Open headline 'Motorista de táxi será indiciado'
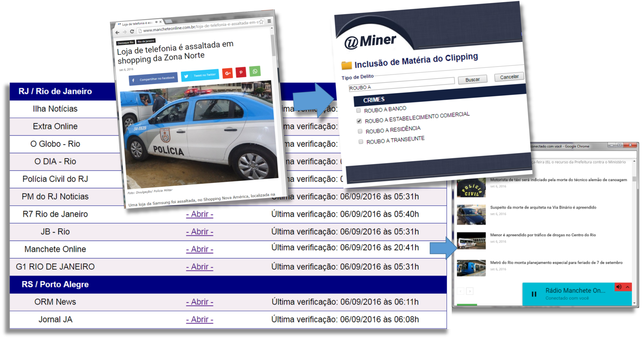 [559, 180]
